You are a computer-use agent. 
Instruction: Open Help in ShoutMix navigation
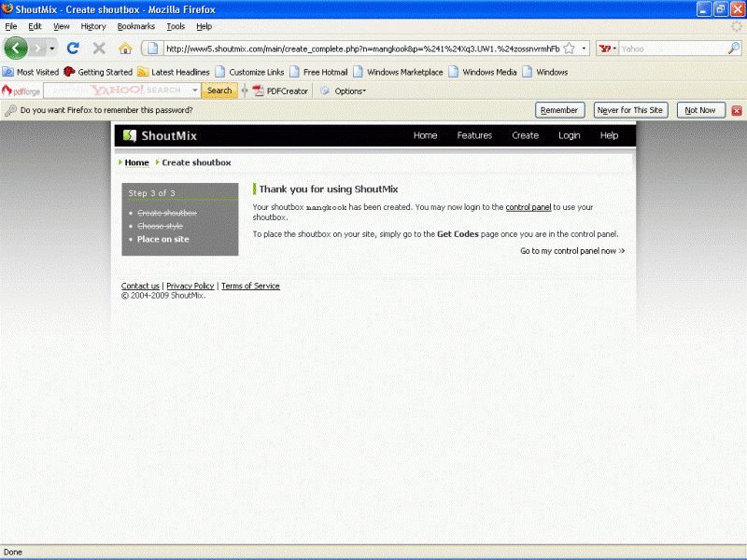tap(609, 135)
